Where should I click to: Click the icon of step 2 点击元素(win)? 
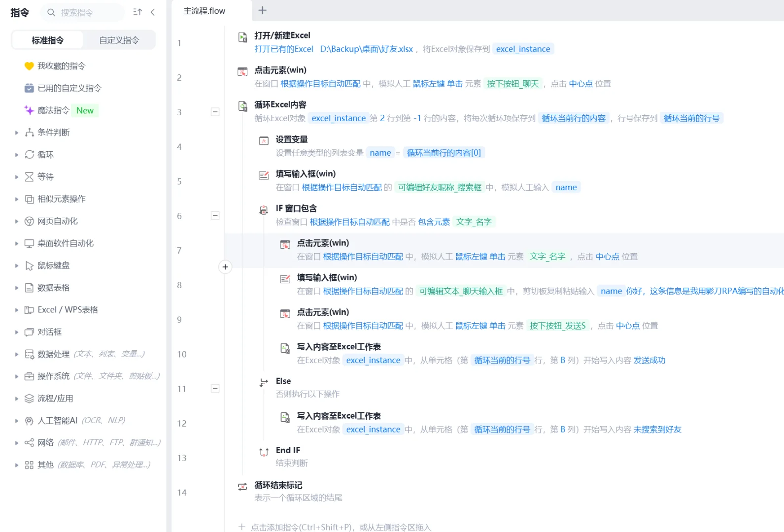click(242, 72)
